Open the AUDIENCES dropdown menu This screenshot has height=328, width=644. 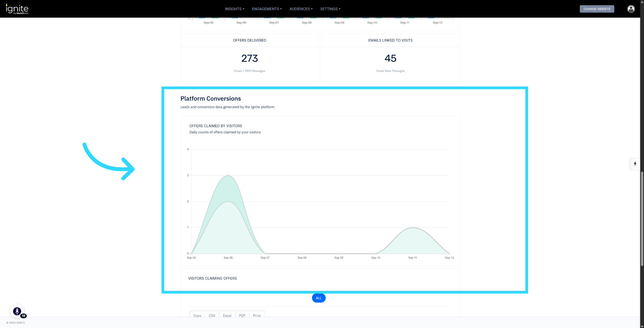coord(301,9)
